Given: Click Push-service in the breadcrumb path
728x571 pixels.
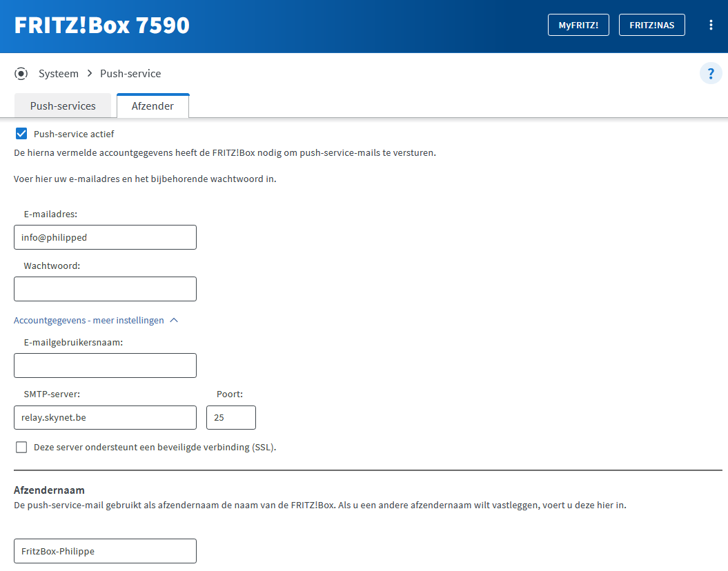Looking at the screenshot, I should 130,74.
